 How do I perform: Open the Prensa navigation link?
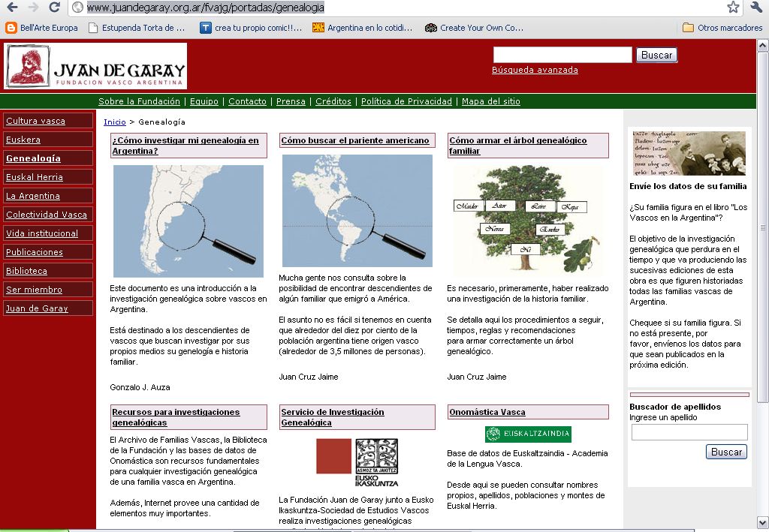291,101
